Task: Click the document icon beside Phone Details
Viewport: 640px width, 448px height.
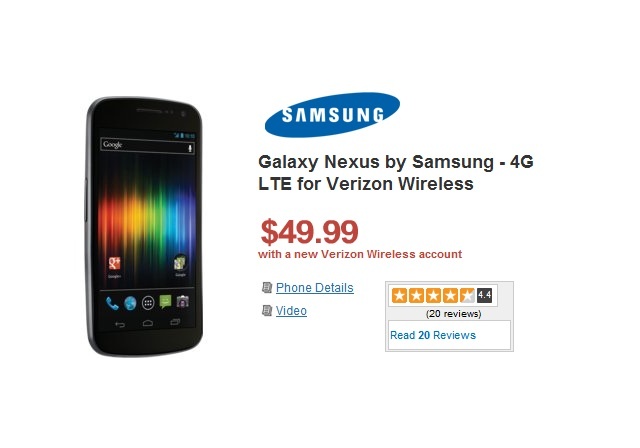Action: tap(267, 288)
